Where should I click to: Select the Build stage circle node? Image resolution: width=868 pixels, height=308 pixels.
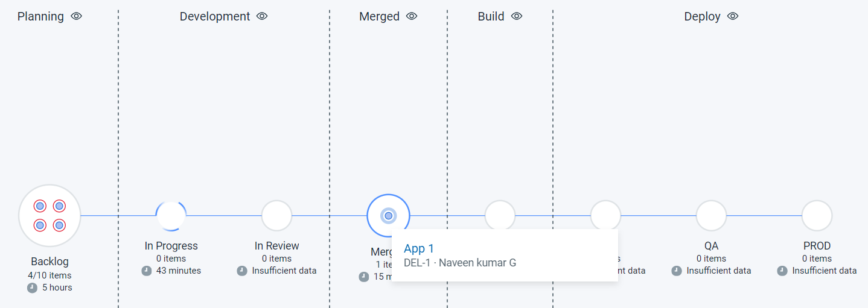[x=500, y=214]
